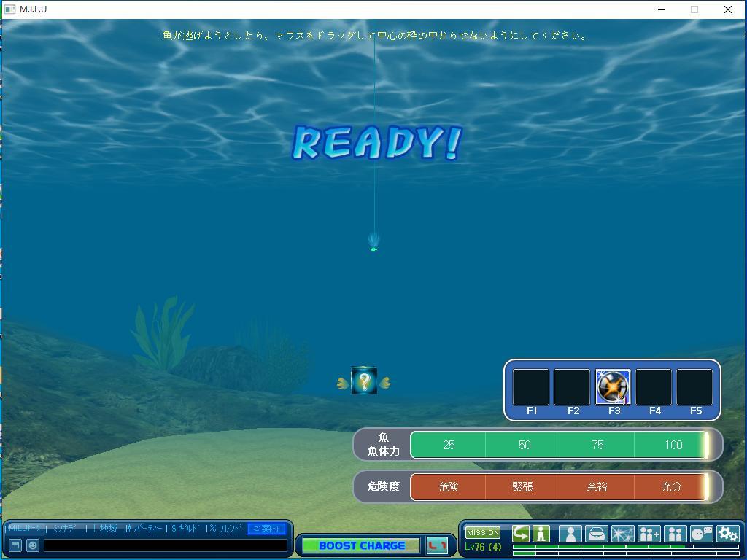747x560 pixels.
Task: Click the add friend people-plus icon
Action: [649, 533]
